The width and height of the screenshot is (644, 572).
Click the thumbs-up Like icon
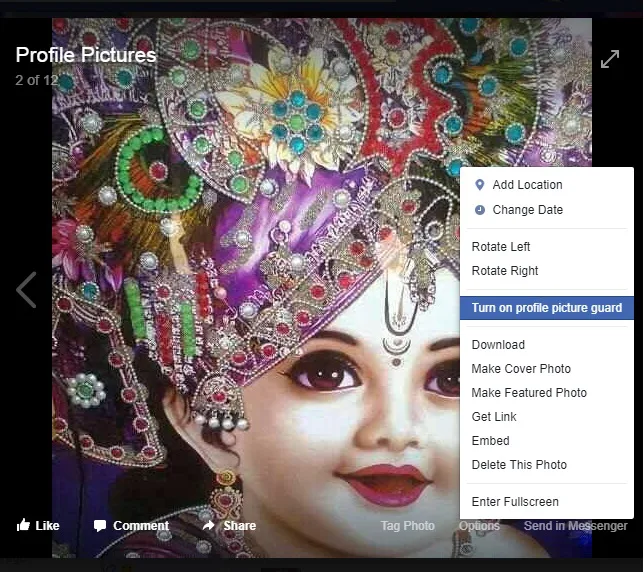pos(23,525)
